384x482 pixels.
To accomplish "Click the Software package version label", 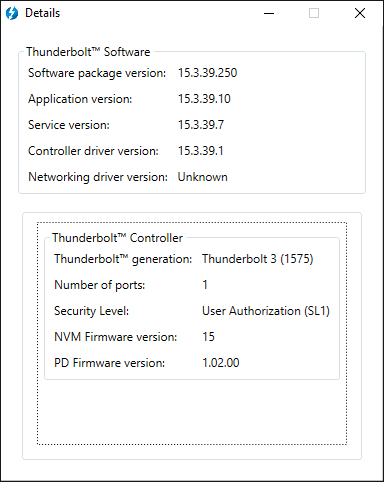I will pos(97,73).
